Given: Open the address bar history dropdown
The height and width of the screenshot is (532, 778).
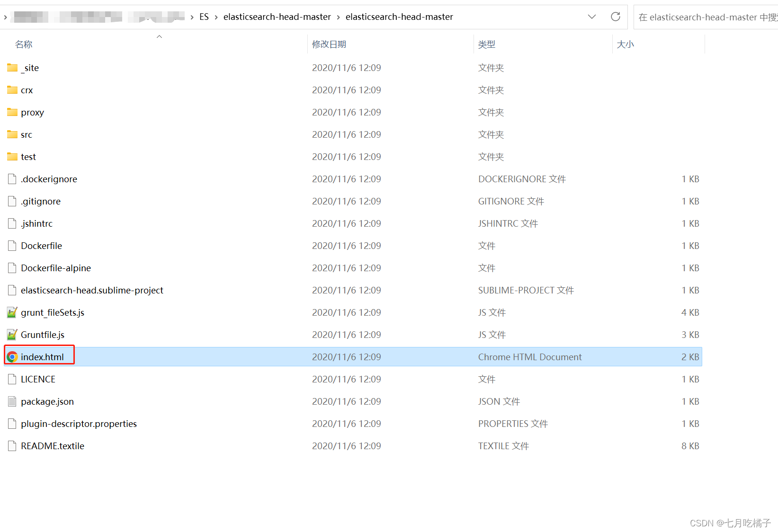Looking at the screenshot, I should 592,17.
